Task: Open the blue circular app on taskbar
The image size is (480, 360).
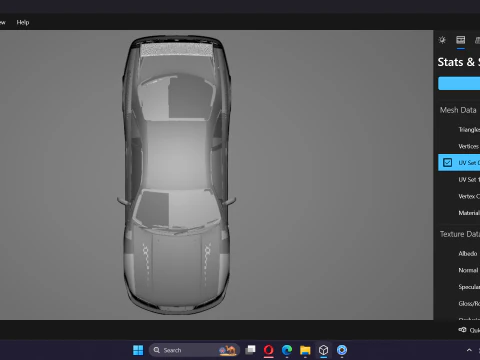Action: point(342,350)
